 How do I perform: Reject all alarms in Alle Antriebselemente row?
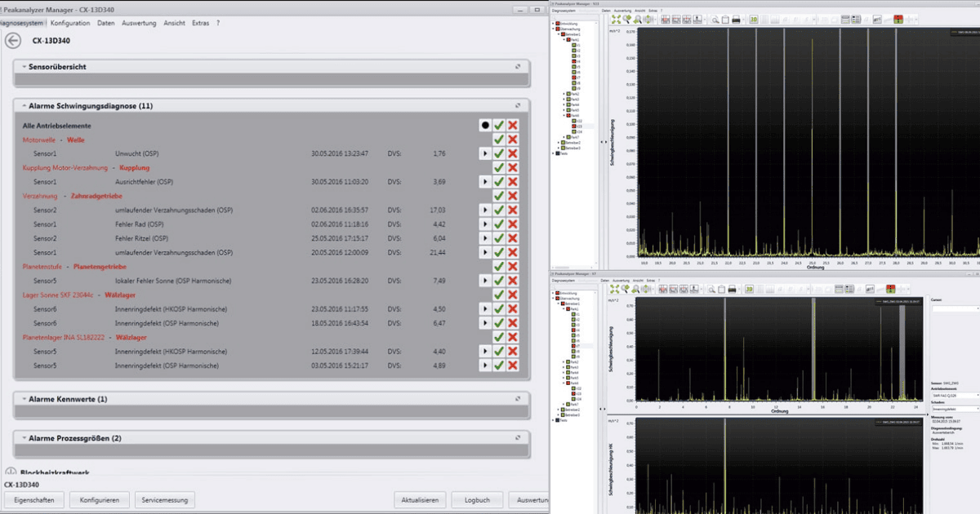pyautogui.click(x=513, y=126)
